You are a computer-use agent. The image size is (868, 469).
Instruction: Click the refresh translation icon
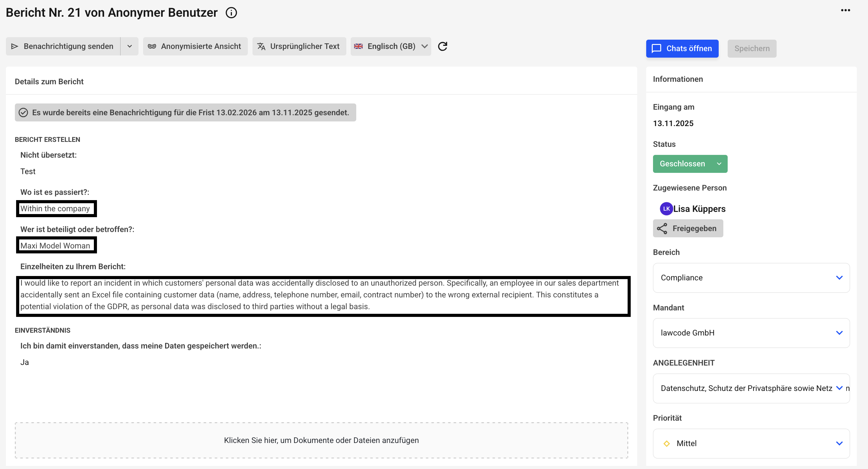click(442, 46)
